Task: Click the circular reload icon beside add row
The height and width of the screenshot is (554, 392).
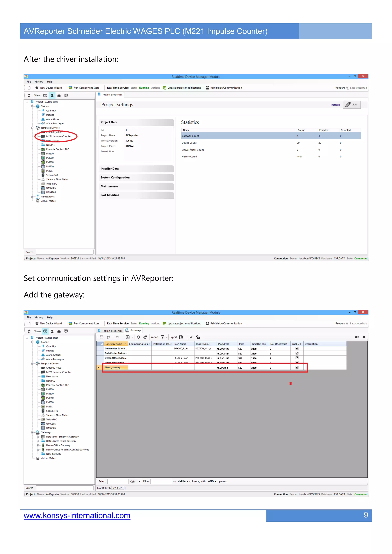Action: (138, 337)
